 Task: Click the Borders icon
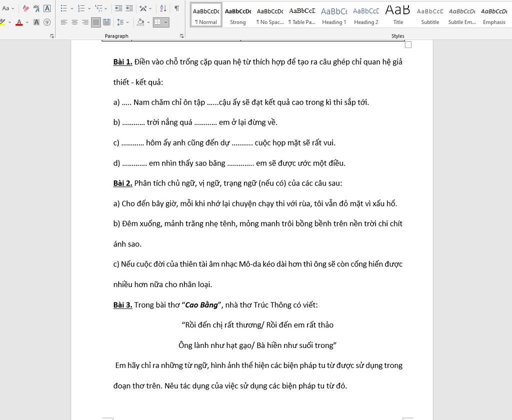(158, 22)
